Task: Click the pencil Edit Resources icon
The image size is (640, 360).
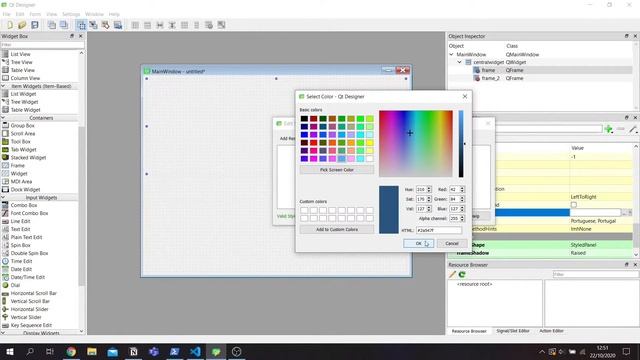Action: (452, 274)
